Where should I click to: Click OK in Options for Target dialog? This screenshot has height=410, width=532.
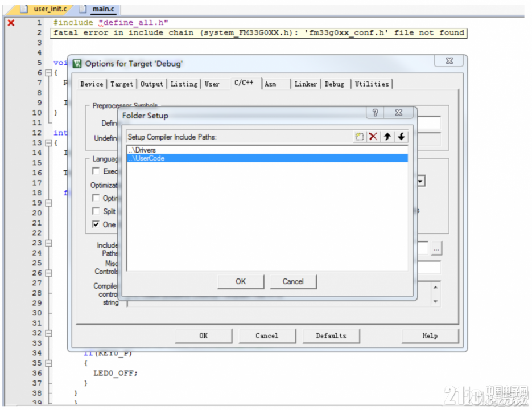pos(203,335)
